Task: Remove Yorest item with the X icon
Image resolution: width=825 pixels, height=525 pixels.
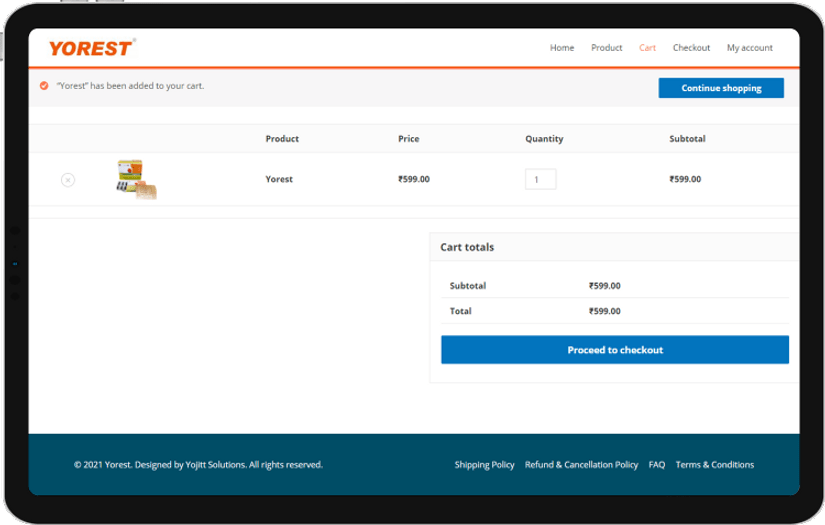Action: click(x=68, y=180)
